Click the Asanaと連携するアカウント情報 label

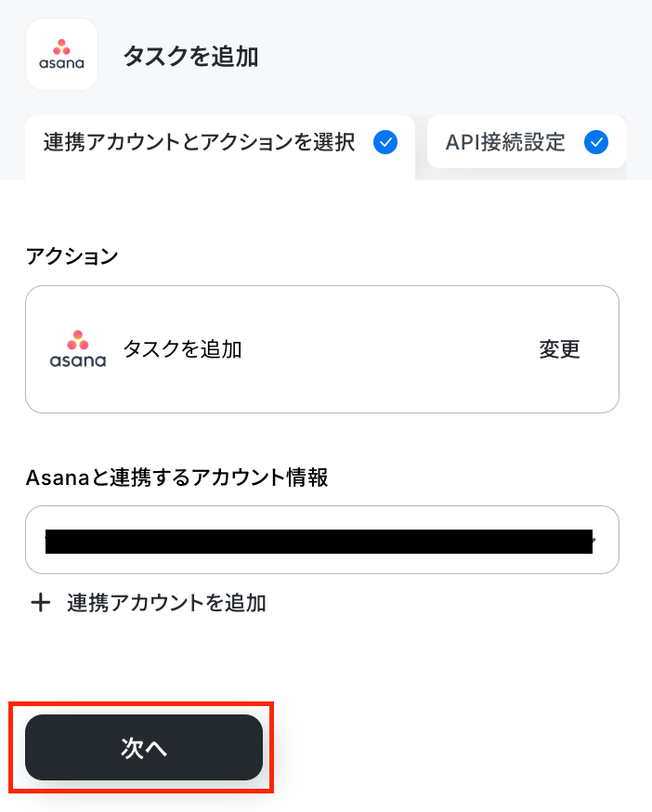pyautogui.click(x=176, y=477)
